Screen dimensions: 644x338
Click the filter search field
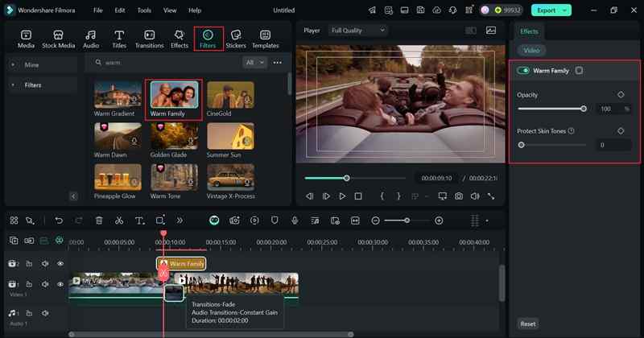point(168,63)
